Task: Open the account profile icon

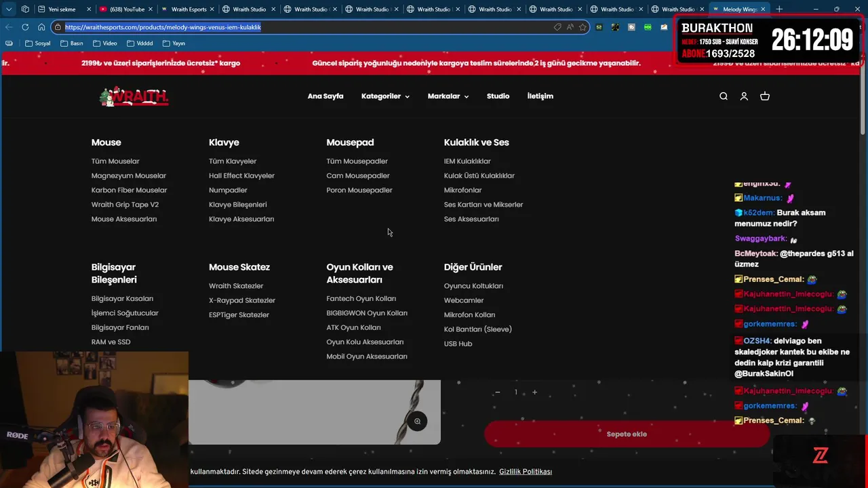Action: (x=744, y=96)
